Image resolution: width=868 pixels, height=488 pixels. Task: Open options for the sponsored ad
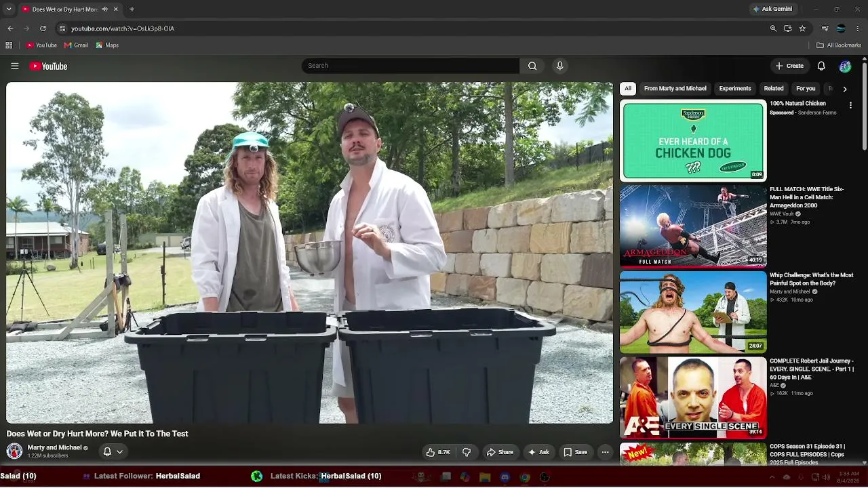pos(850,105)
